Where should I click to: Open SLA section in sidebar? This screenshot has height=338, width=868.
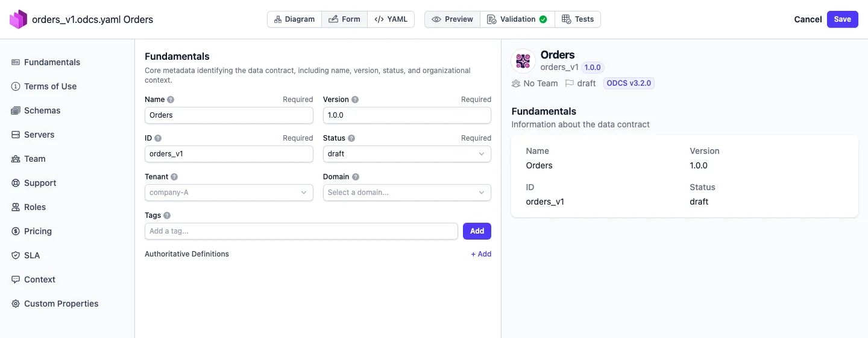67,255
